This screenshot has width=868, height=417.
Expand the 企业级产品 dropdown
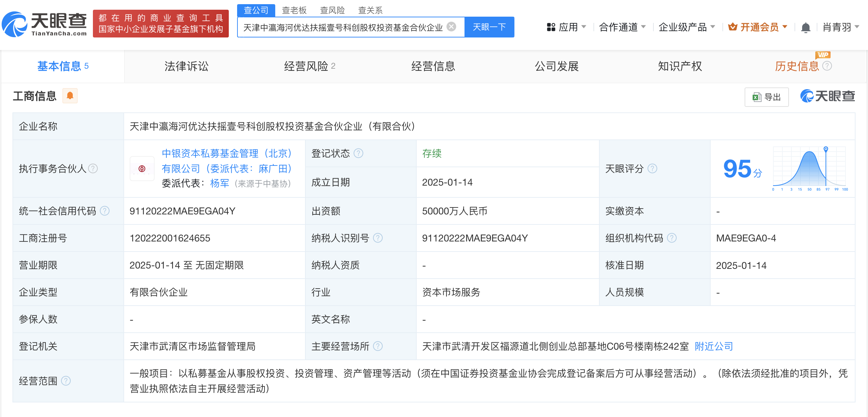713,27
